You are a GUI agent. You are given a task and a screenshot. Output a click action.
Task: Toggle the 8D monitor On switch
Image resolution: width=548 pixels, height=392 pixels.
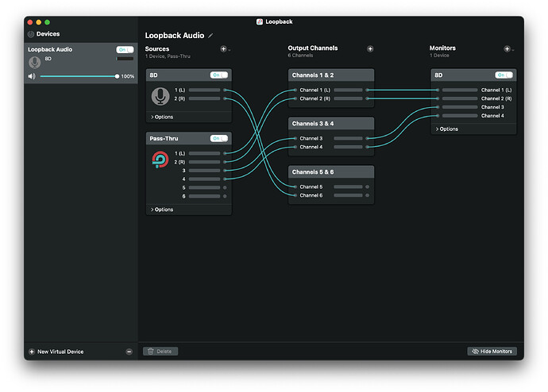click(504, 75)
